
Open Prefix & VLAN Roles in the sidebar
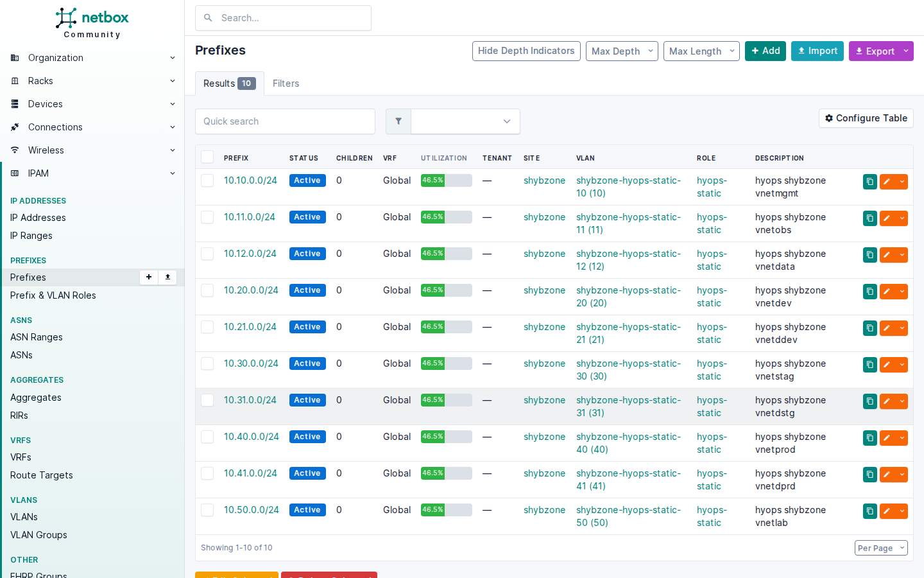pos(53,295)
